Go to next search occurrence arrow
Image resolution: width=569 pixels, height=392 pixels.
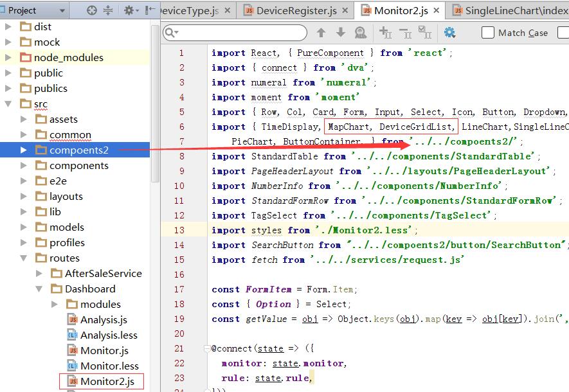tap(340, 33)
